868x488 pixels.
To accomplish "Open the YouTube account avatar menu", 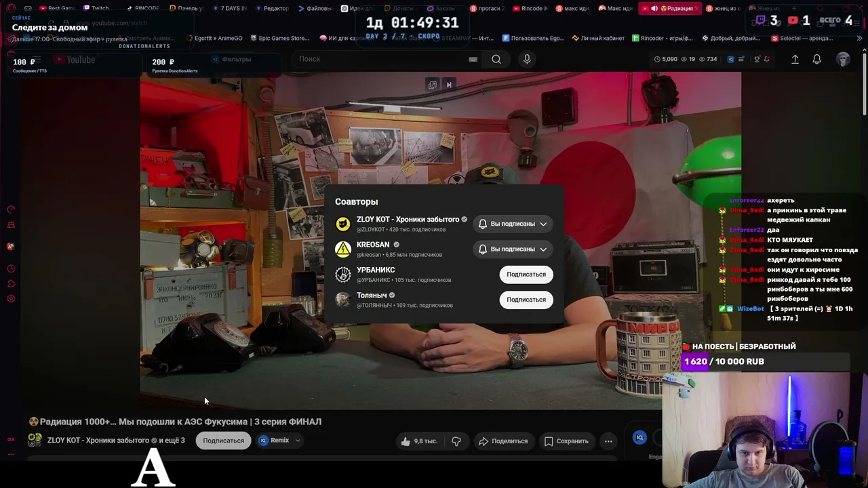I will 843,60.
